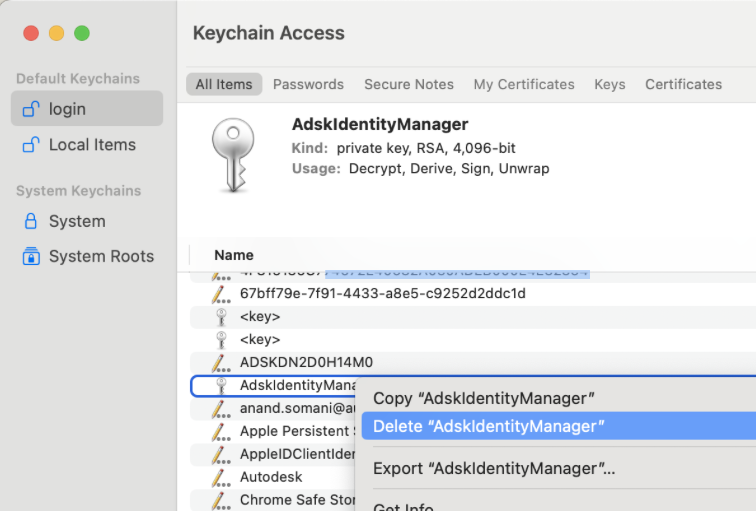Screen dimensions: 756x516
Task: Switch to the Passwords tab
Action: (x=308, y=85)
